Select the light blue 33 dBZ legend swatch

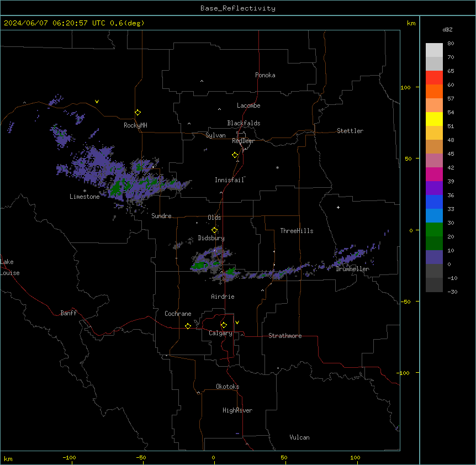(434, 216)
